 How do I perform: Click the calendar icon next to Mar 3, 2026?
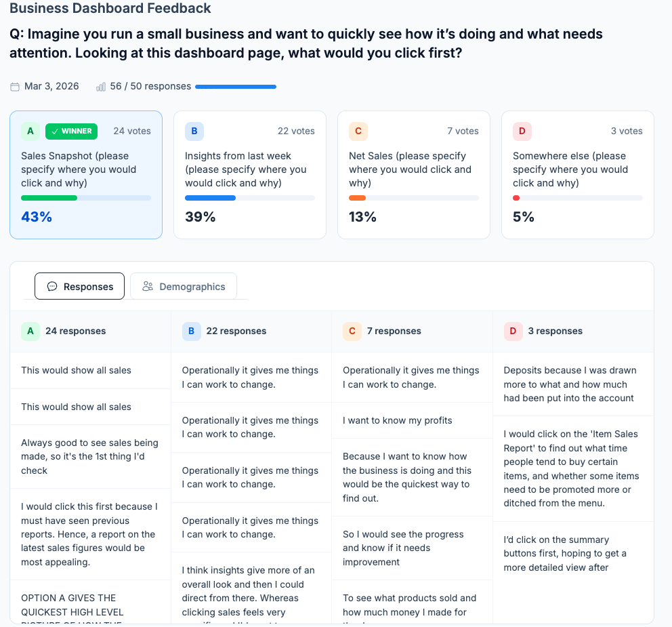pyautogui.click(x=15, y=86)
